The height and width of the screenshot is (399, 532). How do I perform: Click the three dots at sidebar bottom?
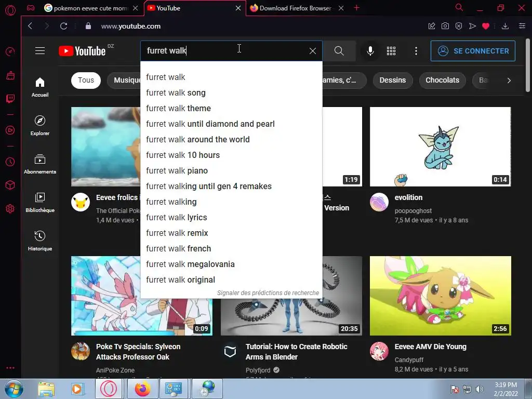pyautogui.click(x=10, y=368)
